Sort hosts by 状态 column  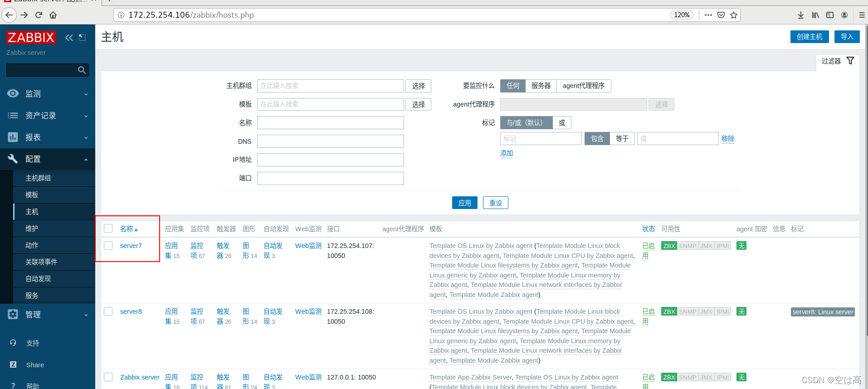649,229
